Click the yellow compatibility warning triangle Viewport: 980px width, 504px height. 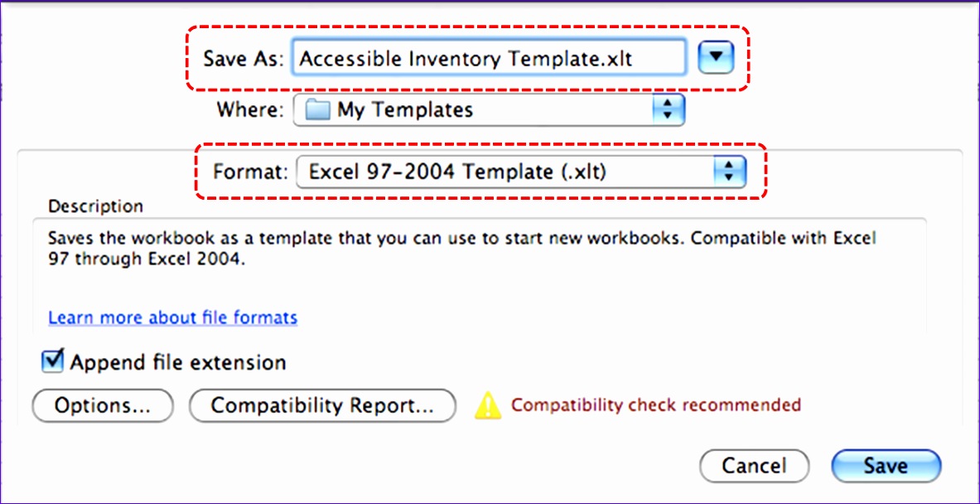coord(490,405)
